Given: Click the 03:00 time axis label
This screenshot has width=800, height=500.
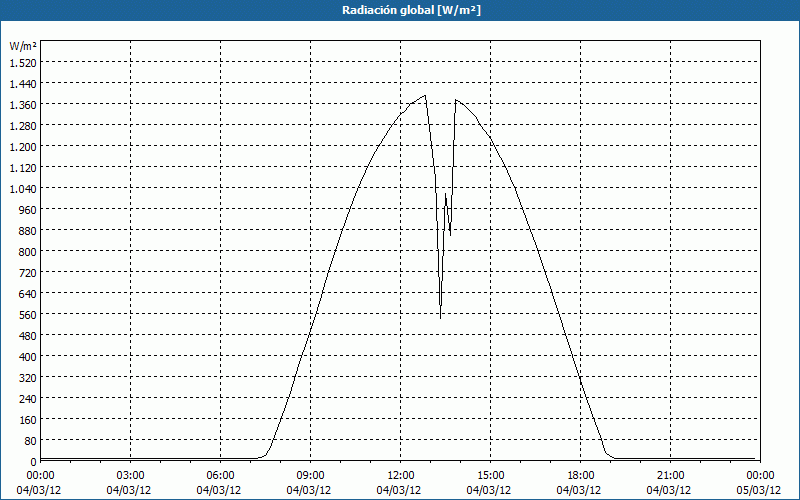Looking at the screenshot, I should click(131, 476).
